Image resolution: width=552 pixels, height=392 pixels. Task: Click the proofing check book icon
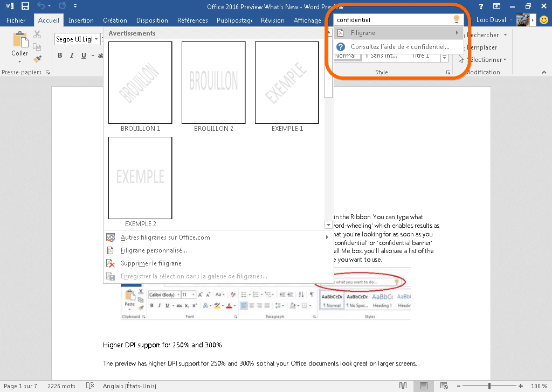(x=90, y=386)
